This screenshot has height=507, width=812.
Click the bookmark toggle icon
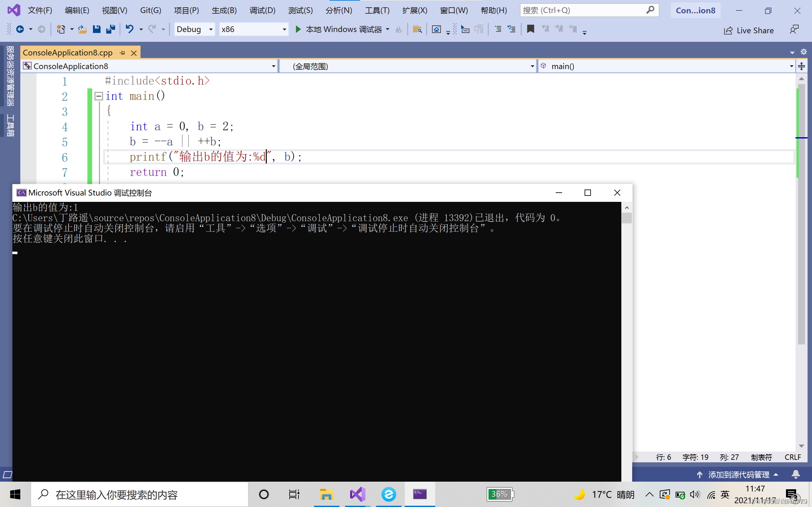[530, 29]
